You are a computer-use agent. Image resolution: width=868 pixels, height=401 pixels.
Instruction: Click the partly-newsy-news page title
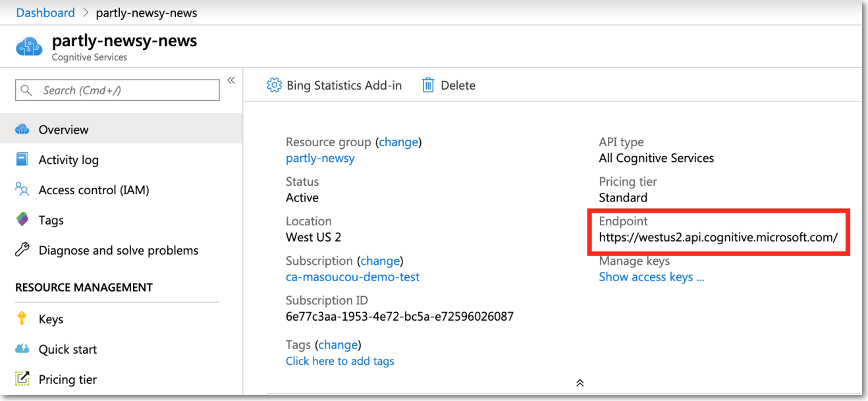click(124, 41)
